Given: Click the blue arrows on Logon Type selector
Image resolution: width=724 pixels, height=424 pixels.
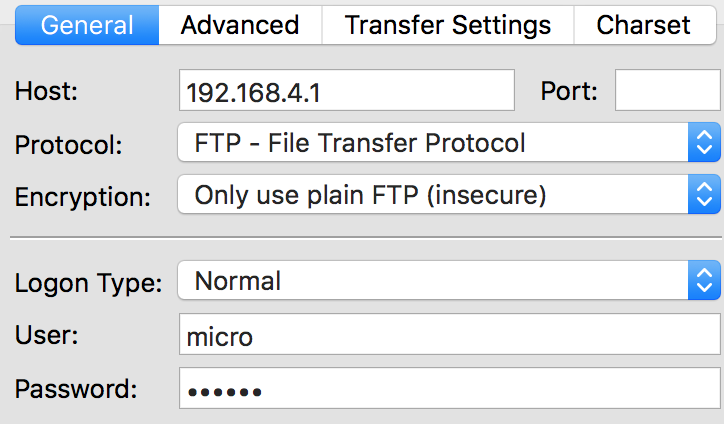Looking at the screenshot, I should 705,281.
